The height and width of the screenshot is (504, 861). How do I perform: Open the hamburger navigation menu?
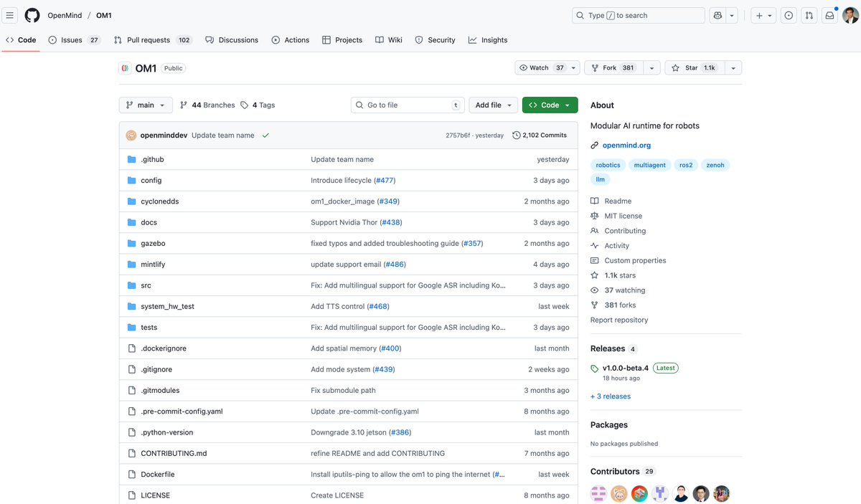10,15
